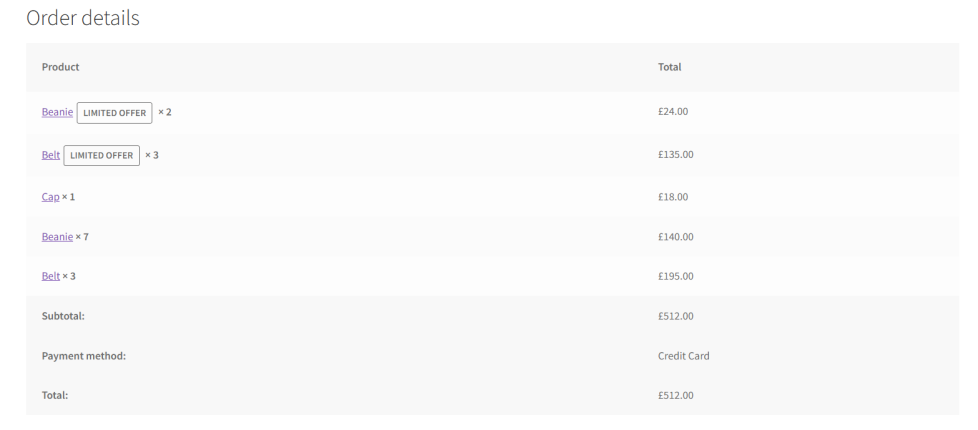The image size is (978, 430).
Task: Click the LIMITED OFFER badge next to Belt
Action: pyautogui.click(x=102, y=155)
